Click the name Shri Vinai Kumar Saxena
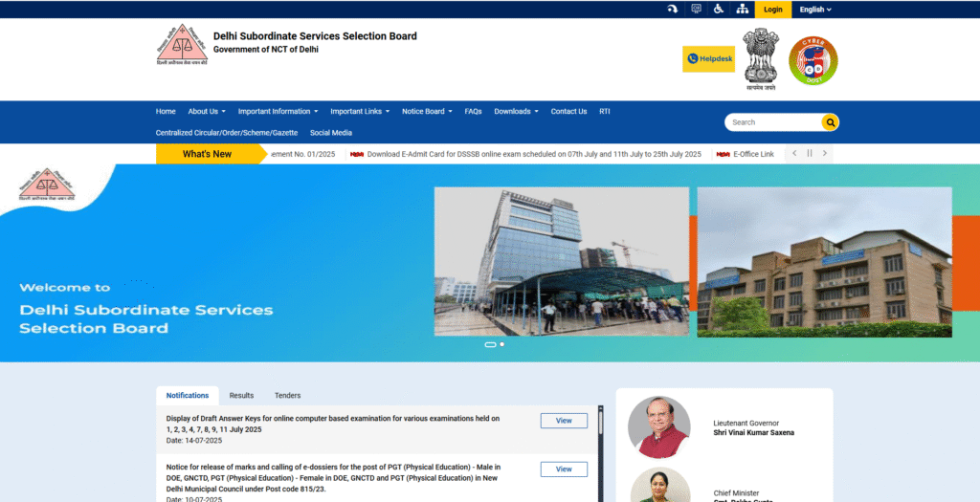This screenshot has width=980, height=502. (754, 433)
